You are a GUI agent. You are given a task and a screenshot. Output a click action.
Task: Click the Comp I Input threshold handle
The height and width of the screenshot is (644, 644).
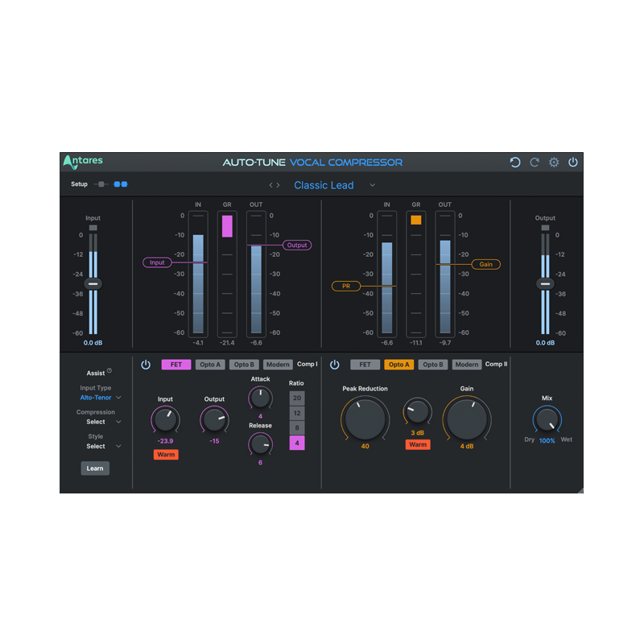pyautogui.click(x=157, y=262)
